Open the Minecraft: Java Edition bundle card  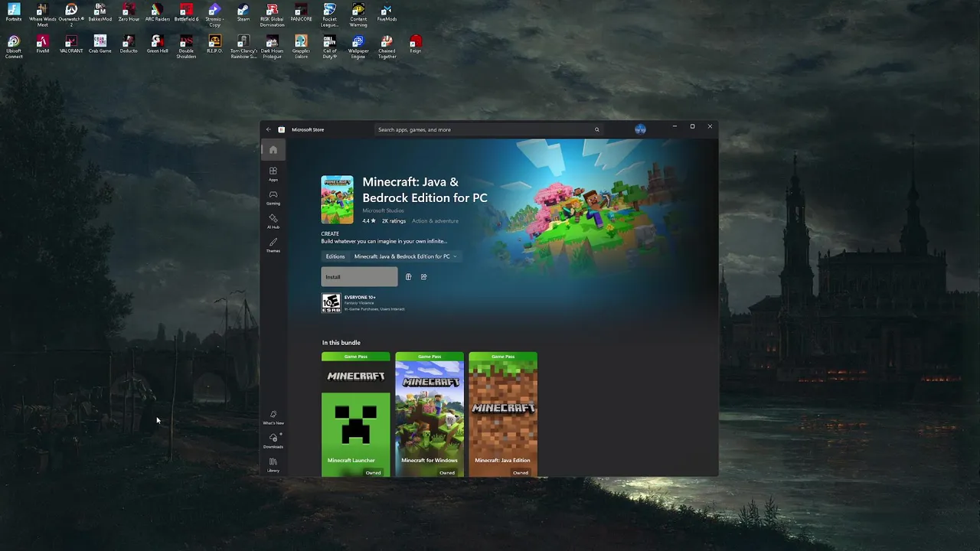(x=503, y=414)
